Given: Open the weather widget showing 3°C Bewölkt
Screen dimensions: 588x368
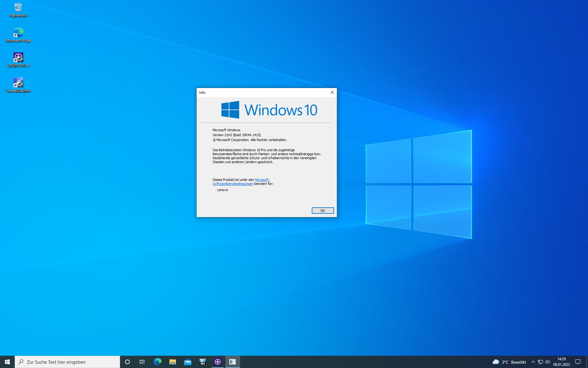Looking at the screenshot, I should pos(509,362).
